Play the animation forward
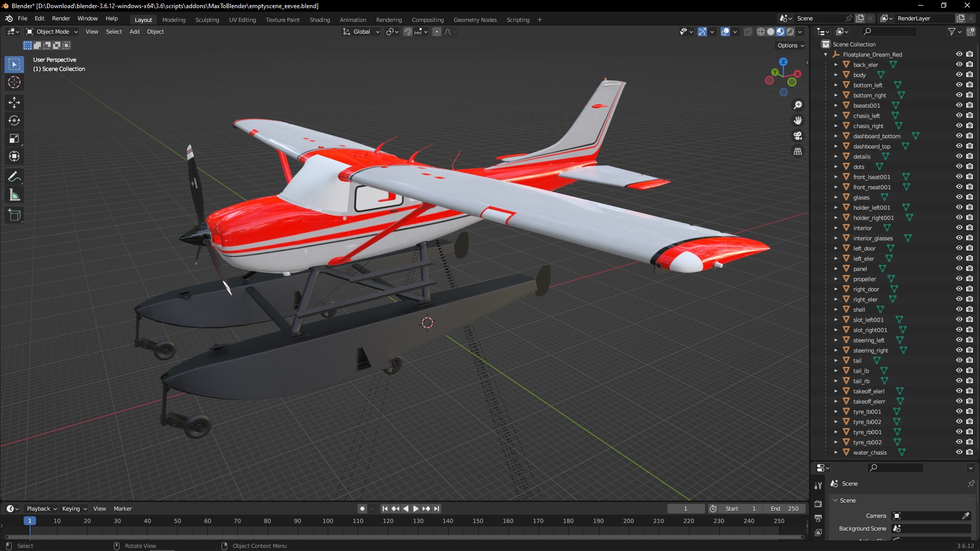Viewport: 980px width, 551px height. point(416,509)
